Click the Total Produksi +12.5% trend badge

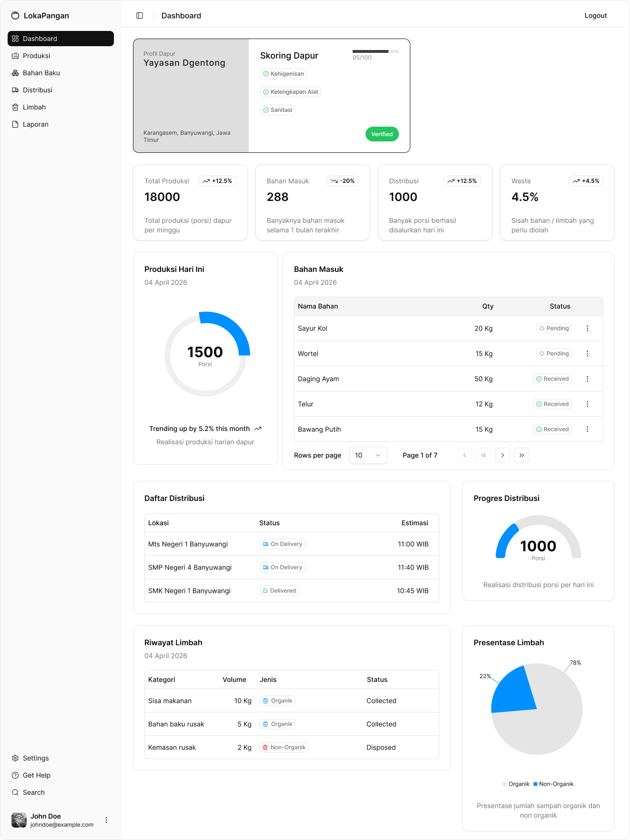[217, 181]
